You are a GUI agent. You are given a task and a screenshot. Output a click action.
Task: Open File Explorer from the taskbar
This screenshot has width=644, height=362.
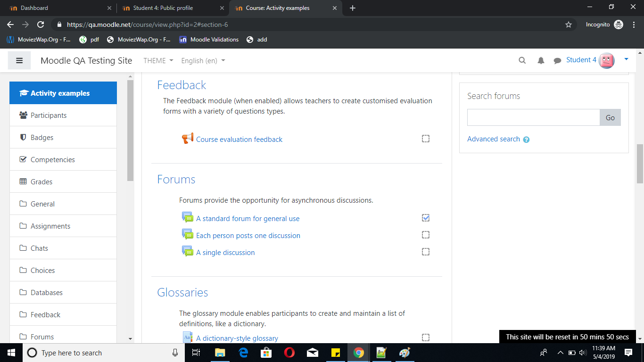coord(220,353)
